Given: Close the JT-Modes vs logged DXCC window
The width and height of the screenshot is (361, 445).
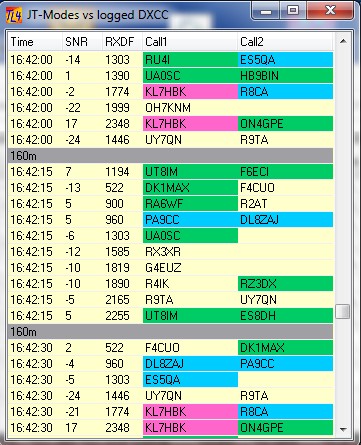Looking at the screenshot, I should tap(330, 11).
